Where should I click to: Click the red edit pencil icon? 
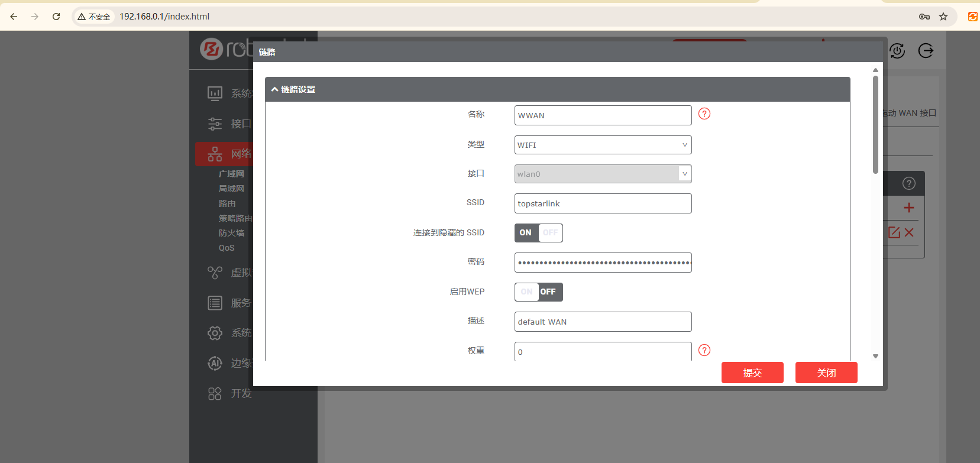[x=894, y=232]
